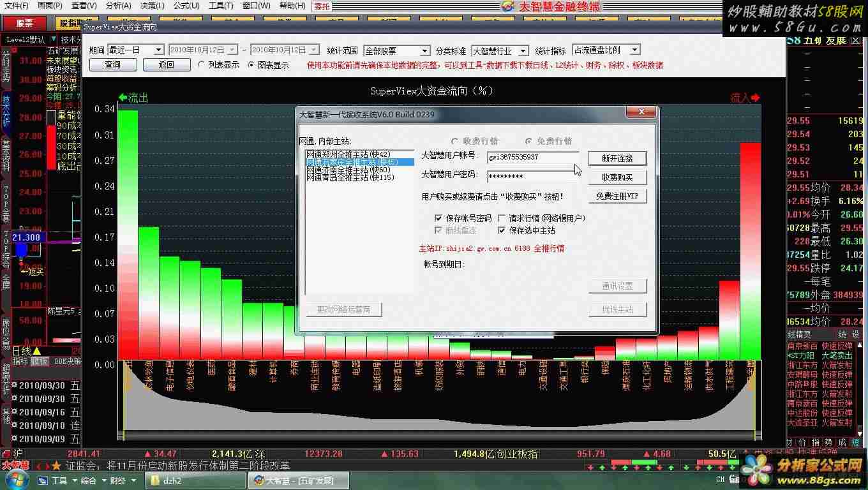Click the horizontal scrollbar below the chart
Screen dimensions: 868x490
[440, 436]
